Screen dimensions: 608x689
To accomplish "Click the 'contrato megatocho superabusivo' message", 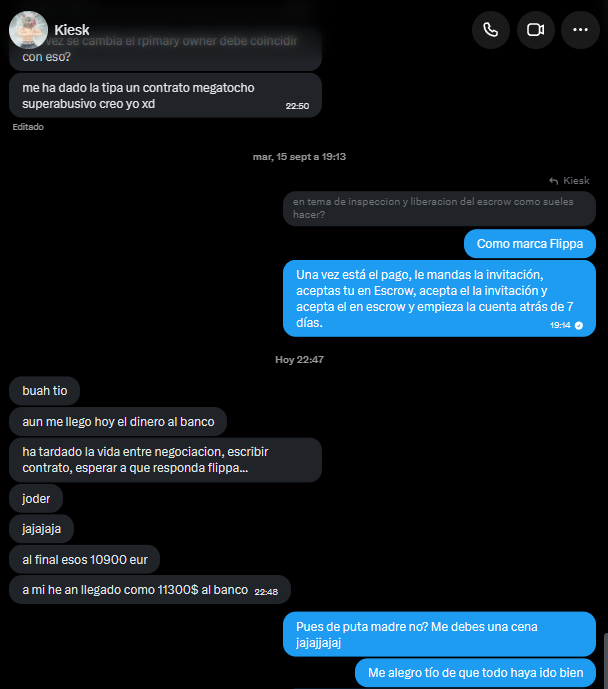I will click(x=165, y=96).
